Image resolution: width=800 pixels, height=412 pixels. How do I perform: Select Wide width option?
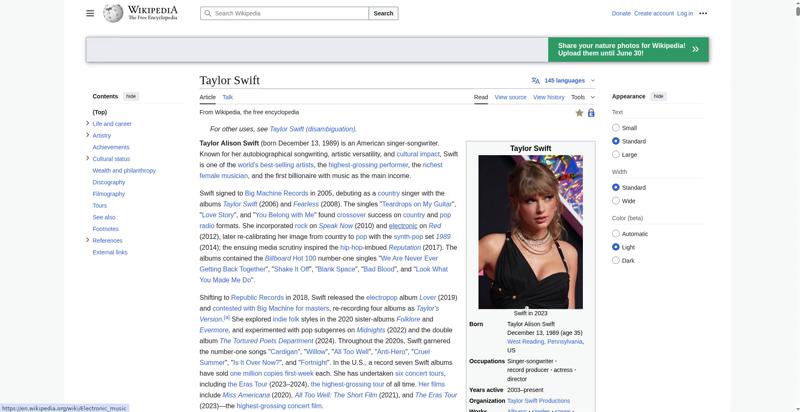[616, 201]
